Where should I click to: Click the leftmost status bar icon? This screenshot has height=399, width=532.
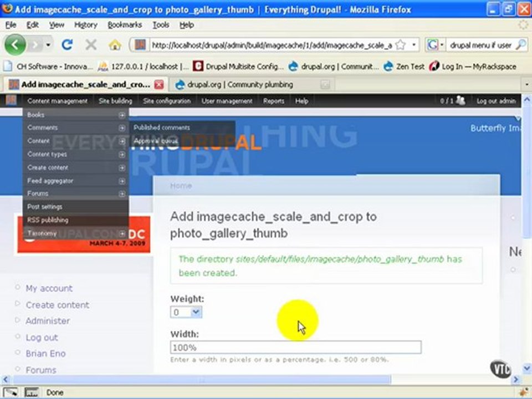(10, 392)
